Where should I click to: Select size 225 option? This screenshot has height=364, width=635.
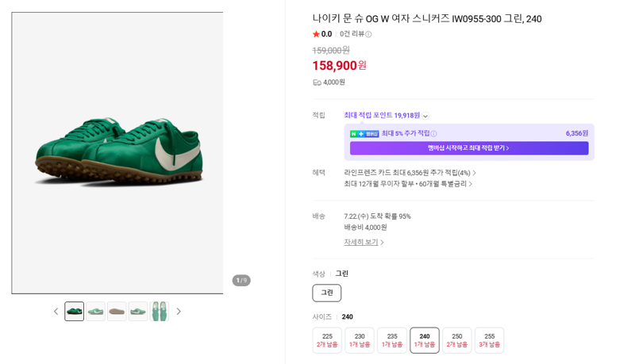pos(327,340)
